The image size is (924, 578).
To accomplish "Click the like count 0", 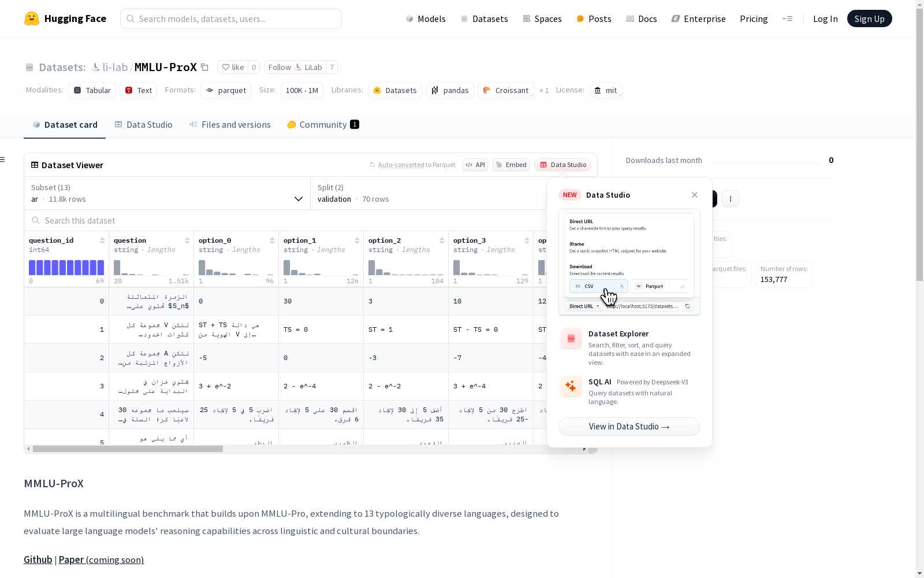I will point(254,67).
